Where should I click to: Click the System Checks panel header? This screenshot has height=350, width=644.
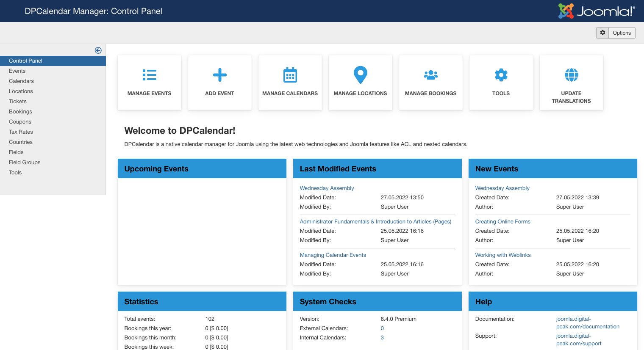(x=378, y=301)
